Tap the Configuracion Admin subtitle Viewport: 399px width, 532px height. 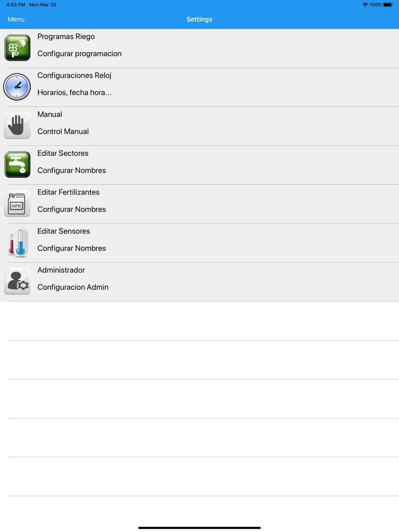click(73, 288)
